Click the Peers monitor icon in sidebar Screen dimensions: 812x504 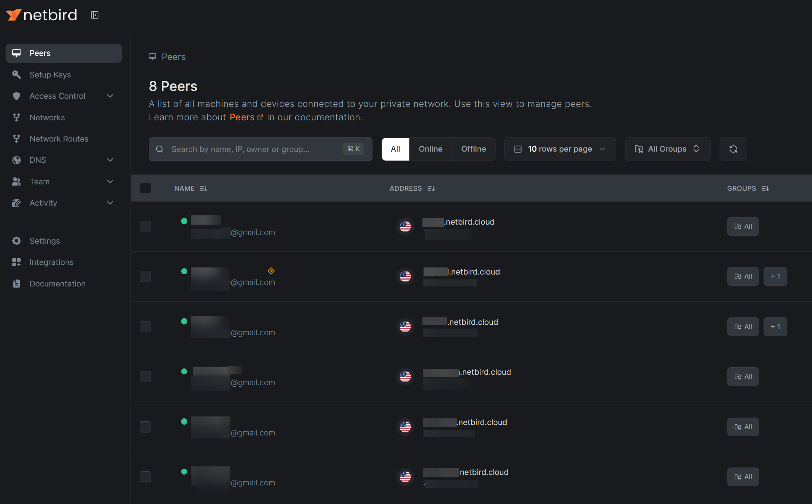coord(16,53)
